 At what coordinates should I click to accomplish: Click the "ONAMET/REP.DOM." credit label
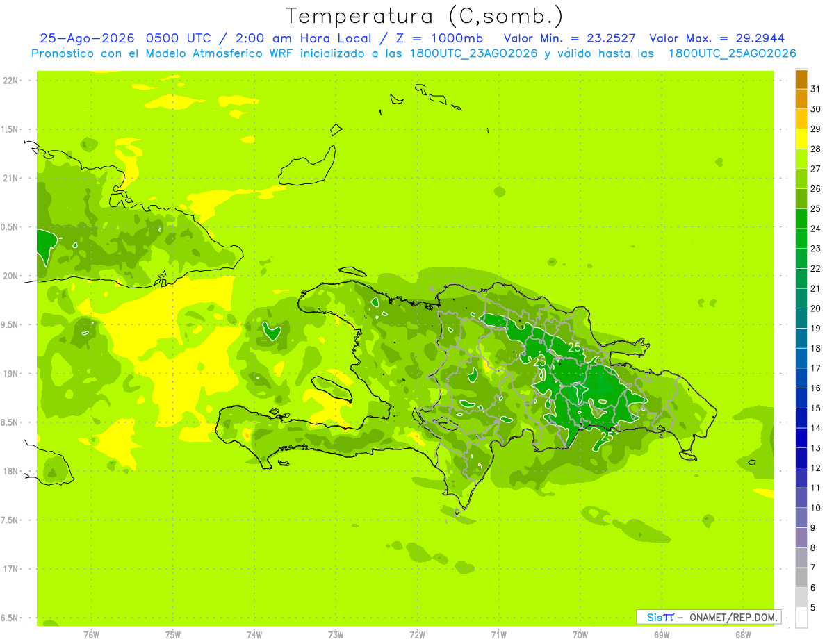pos(733,617)
